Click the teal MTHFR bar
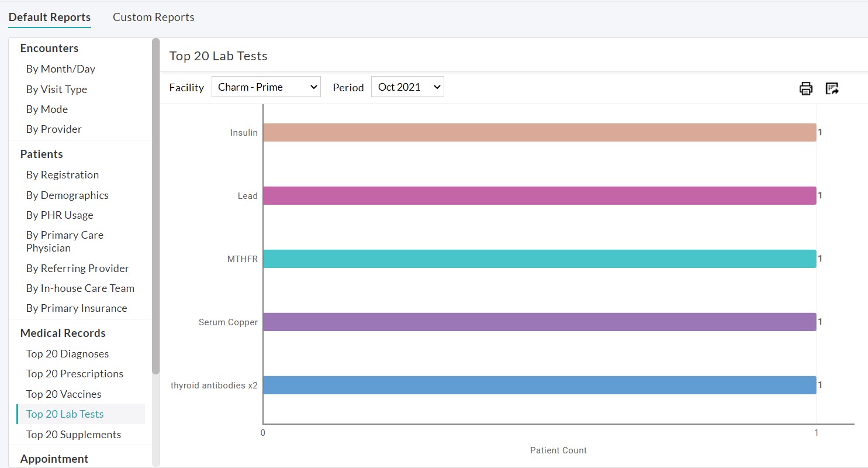The image size is (868, 468). click(539, 259)
